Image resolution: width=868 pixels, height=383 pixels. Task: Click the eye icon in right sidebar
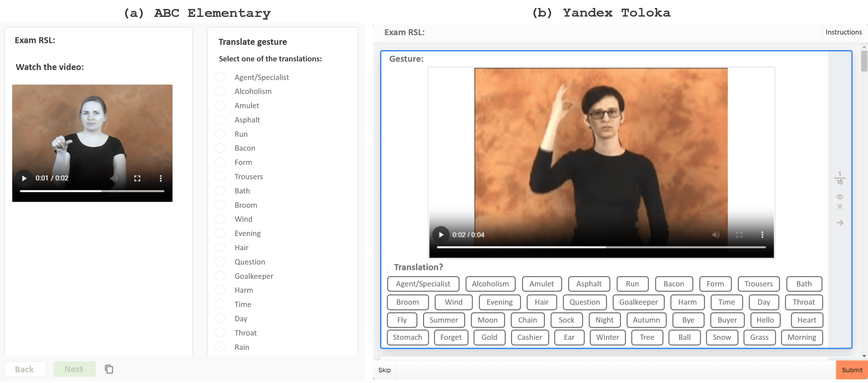(x=840, y=197)
